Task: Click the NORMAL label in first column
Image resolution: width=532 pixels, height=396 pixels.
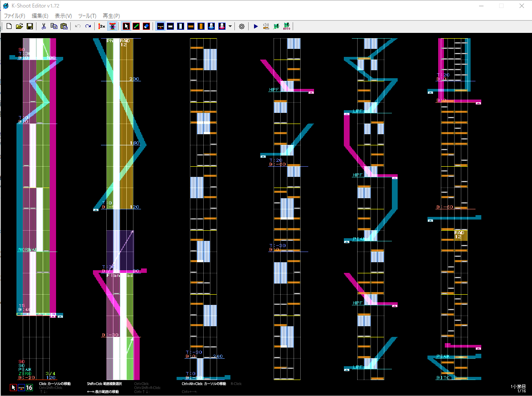Action: pos(28,249)
